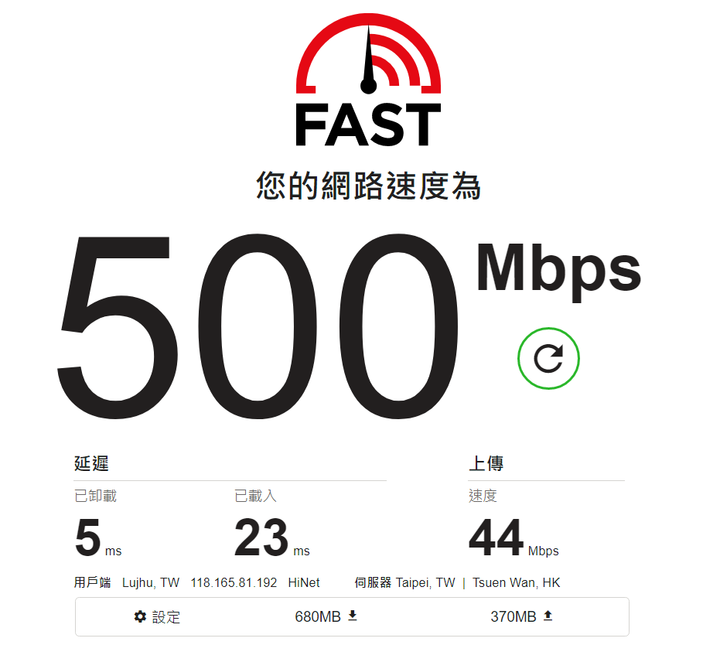Screen dimensions: 720x645
Task: Select the 370MB upload data amount
Action: [513, 617]
